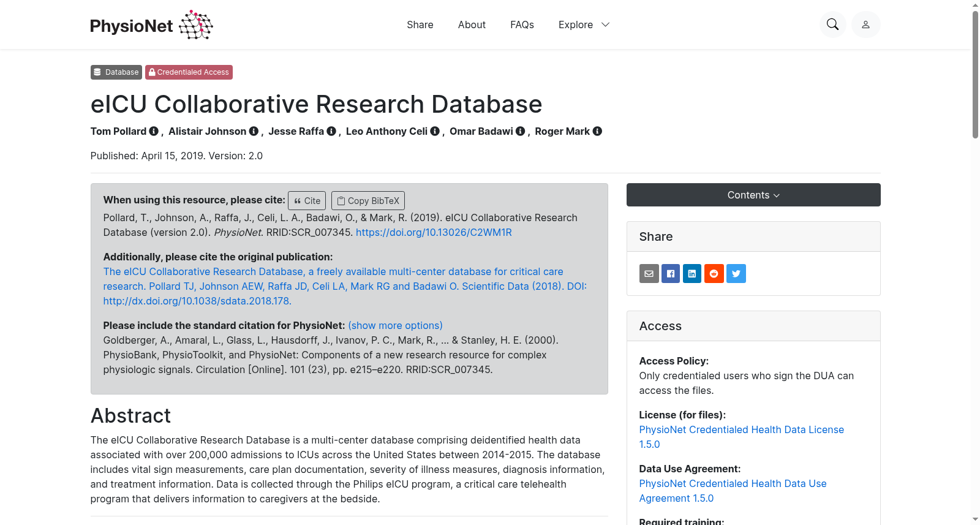Share on Twitter icon
The height and width of the screenshot is (525, 980).
(x=736, y=274)
